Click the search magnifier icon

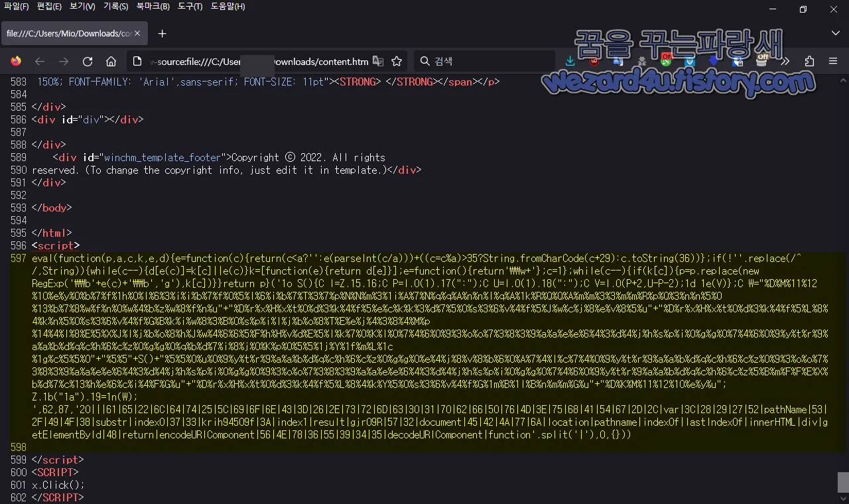[425, 61]
